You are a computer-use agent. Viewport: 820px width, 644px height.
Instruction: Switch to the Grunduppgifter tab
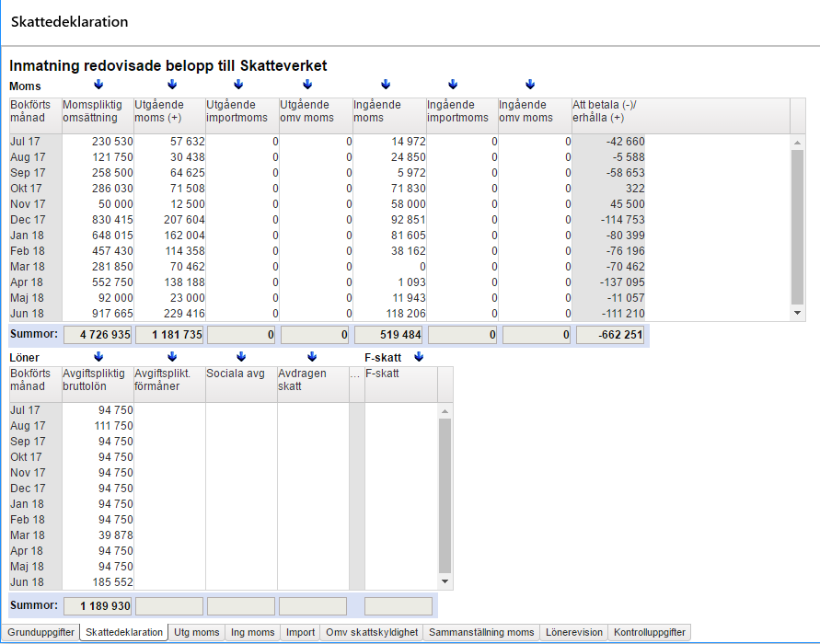(40, 632)
